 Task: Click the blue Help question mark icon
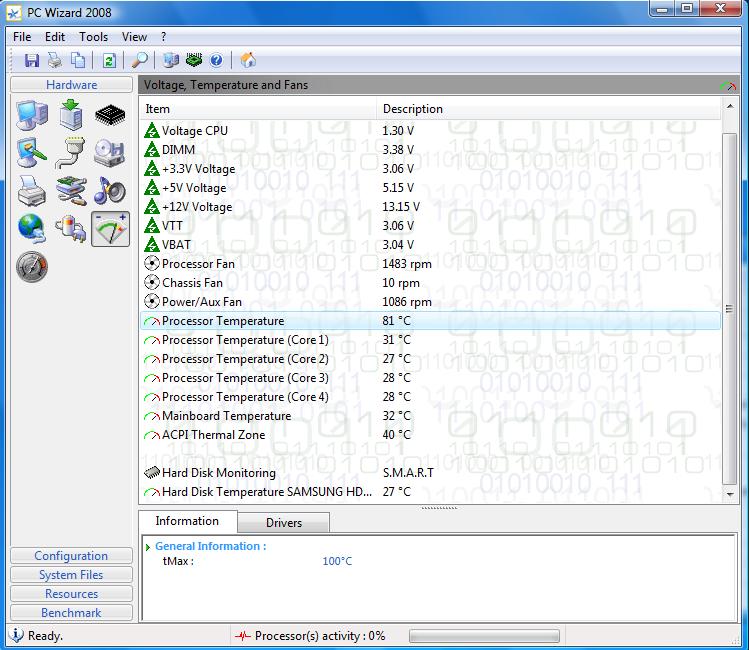pyautogui.click(x=216, y=60)
